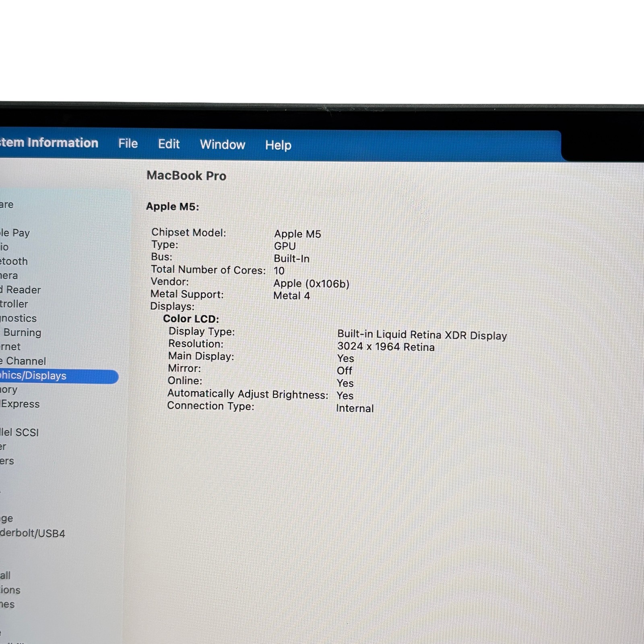The image size is (644, 644).
Task: Select the Thunderbolt/USB4 sidebar item
Action: (x=33, y=533)
